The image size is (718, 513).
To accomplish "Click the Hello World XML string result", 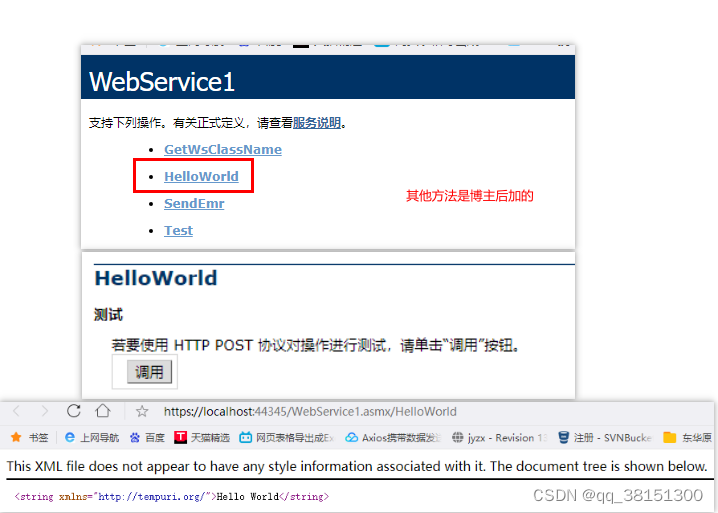I will [x=172, y=497].
